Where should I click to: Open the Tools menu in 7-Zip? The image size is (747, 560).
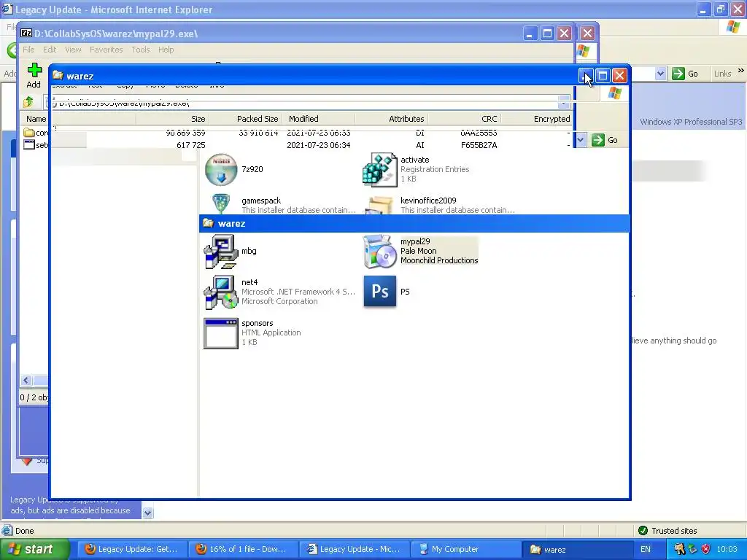[x=141, y=50]
